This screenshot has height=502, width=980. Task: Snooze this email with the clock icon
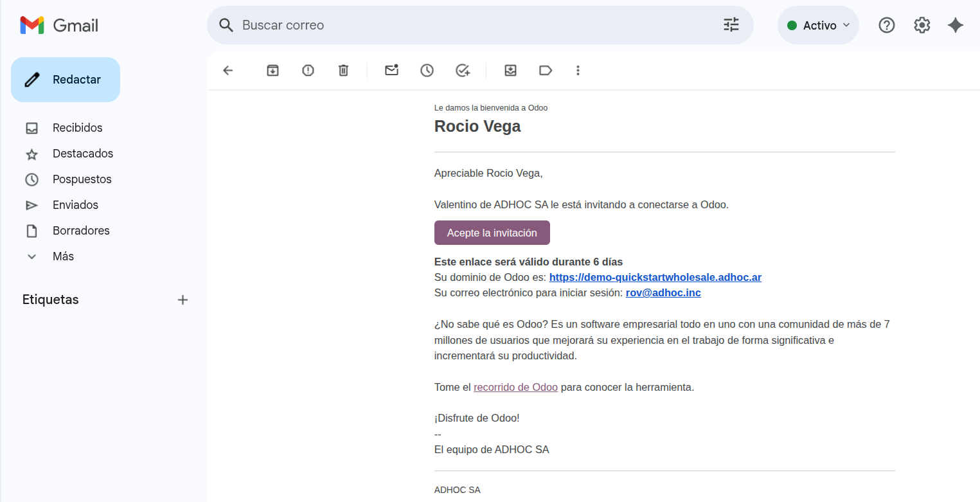pyautogui.click(x=427, y=71)
